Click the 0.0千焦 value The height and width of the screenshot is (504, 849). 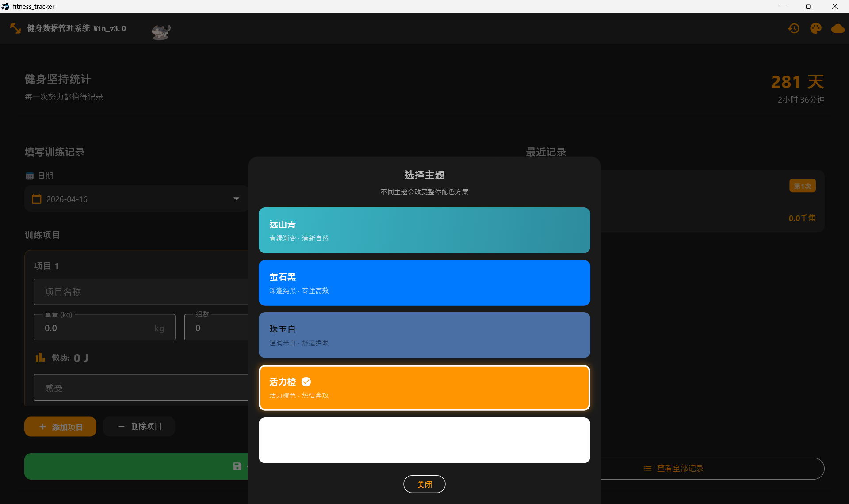click(802, 218)
